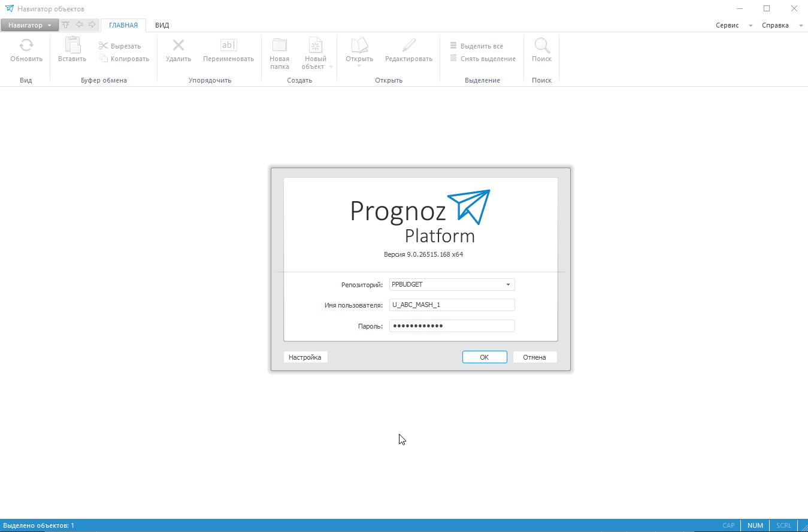The image size is (808, 532).
Task: Click the SCRL indicator in status bar
Action: coord(784,525)
